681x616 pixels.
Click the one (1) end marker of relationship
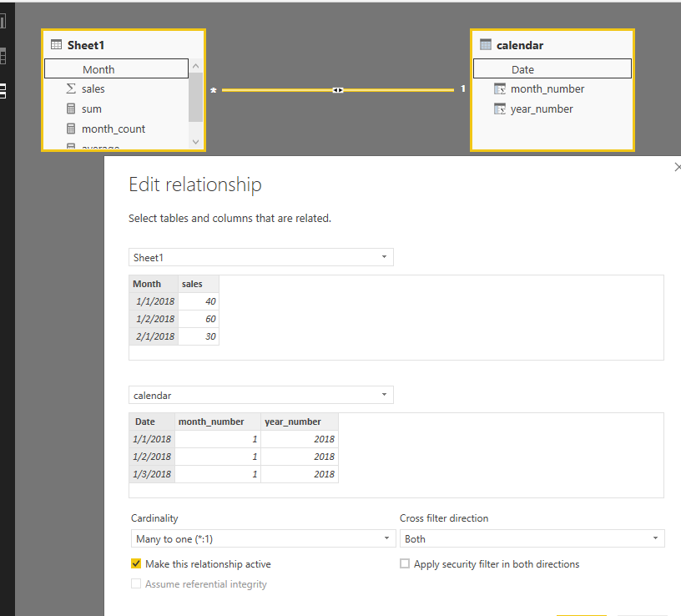pos(463,88)
